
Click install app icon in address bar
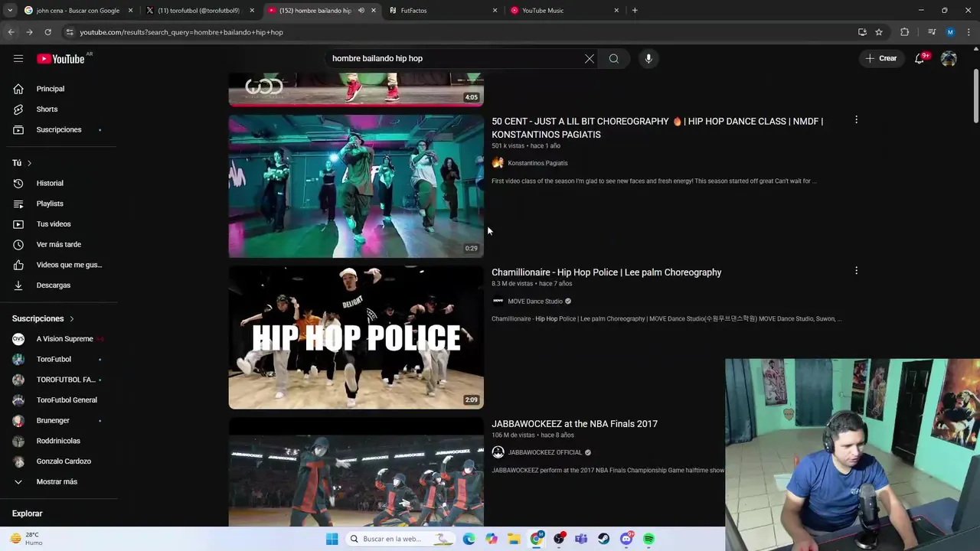tap(862, 32)
